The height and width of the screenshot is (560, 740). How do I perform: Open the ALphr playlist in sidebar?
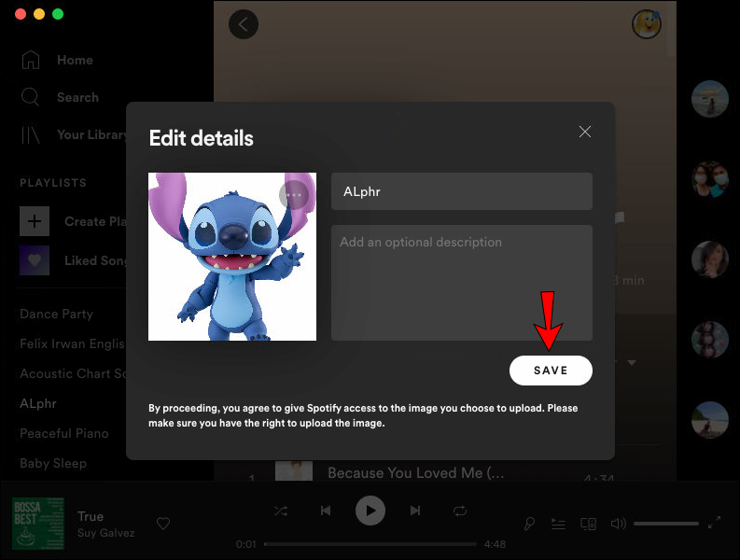[38, 404]
